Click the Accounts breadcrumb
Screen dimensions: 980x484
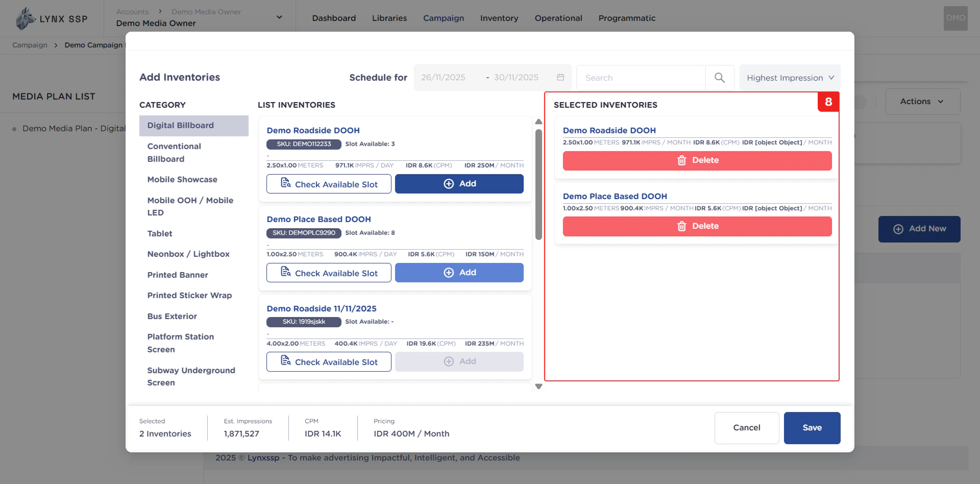tap(132, 12)
